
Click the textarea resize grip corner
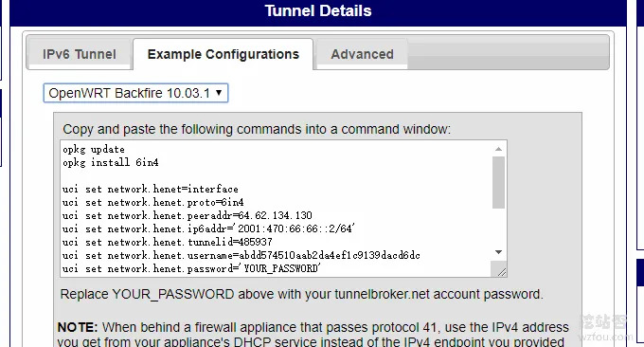(x=501, y=271)
